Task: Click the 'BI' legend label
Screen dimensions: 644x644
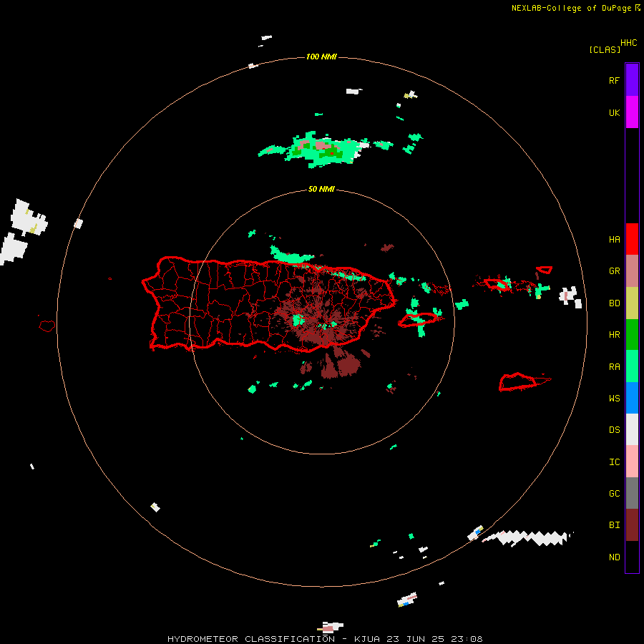Action: [x=614, y=525]
